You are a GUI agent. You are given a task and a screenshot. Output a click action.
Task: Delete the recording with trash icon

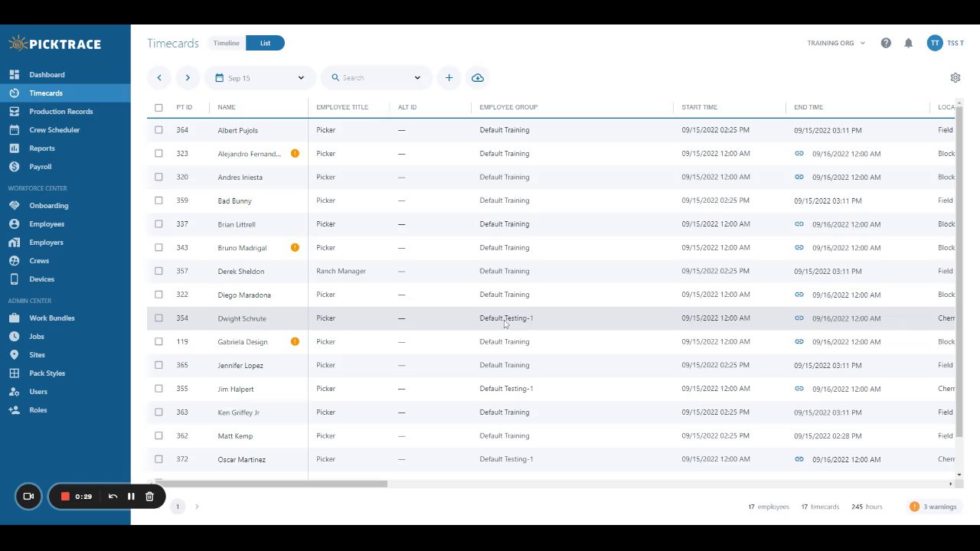(149, 496)
